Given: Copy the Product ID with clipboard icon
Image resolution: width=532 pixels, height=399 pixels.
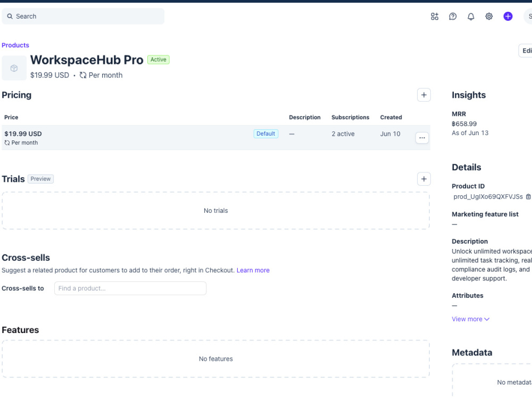Looking at the screenshot, I should coord(528,197).
